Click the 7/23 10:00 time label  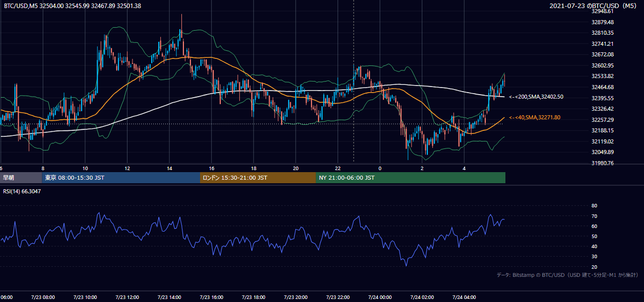pos(85,297)
